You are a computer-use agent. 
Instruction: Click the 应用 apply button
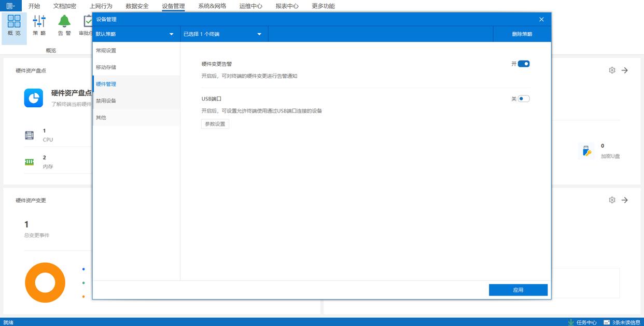pos(518,290)
